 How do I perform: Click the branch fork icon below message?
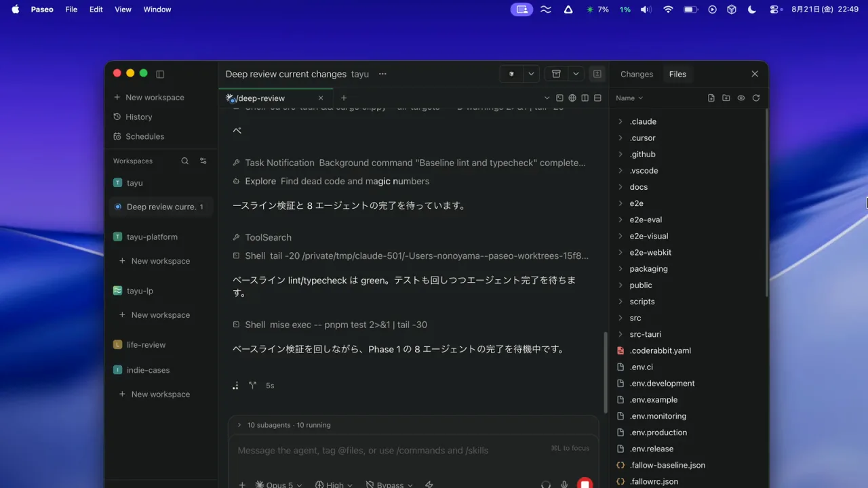pos(252,385)
